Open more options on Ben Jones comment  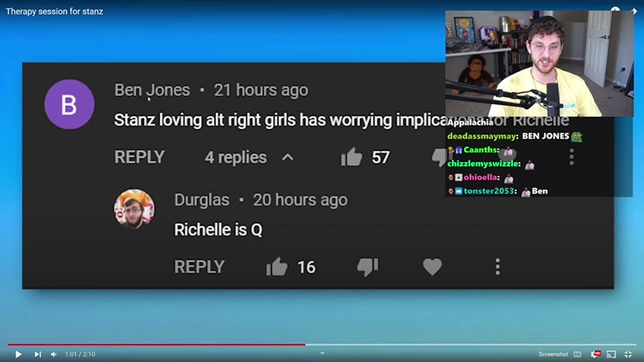point(572,157)
